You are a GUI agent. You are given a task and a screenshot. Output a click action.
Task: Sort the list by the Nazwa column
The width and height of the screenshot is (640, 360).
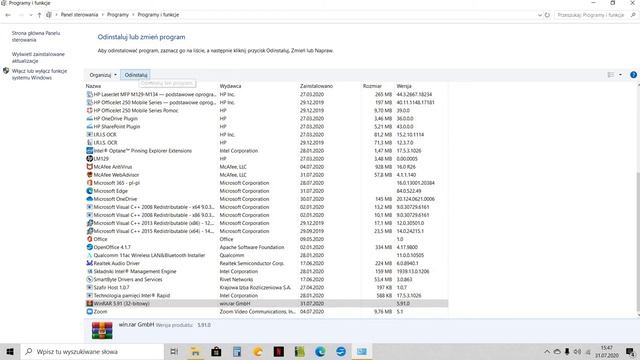(x=93, y=86)
